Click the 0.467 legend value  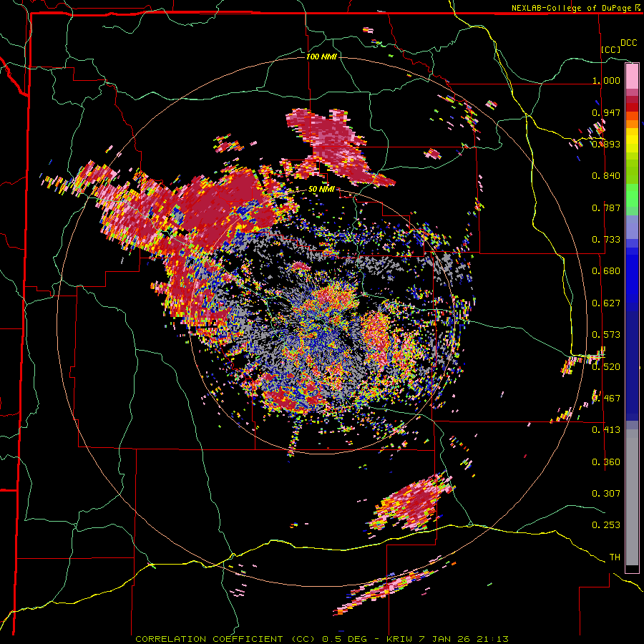pyautogui.click(x=606, y=398)
